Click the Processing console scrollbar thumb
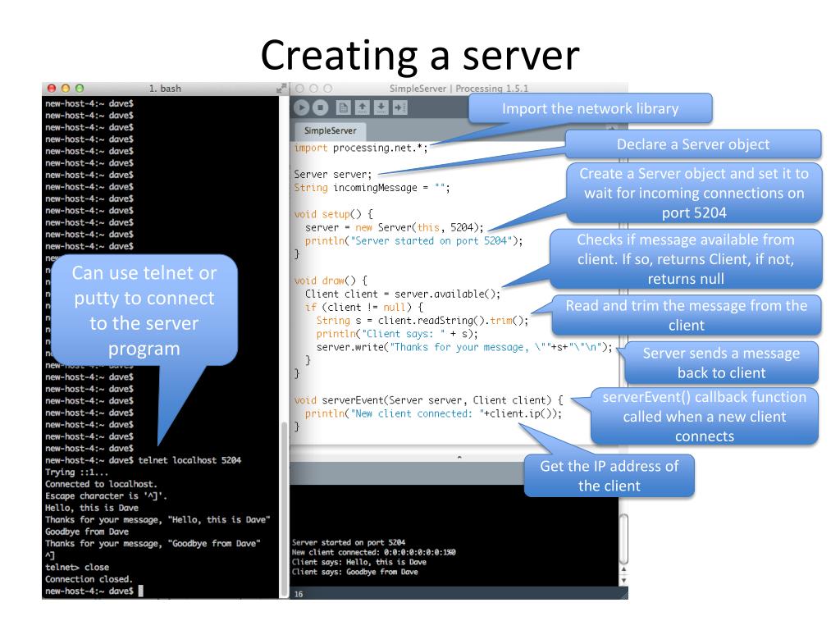This screenshot has width=840, height=630. coord(623,540)
